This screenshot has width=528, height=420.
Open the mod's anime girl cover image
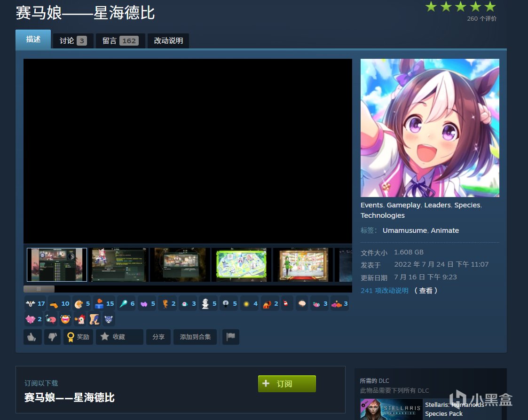point(430,128)
